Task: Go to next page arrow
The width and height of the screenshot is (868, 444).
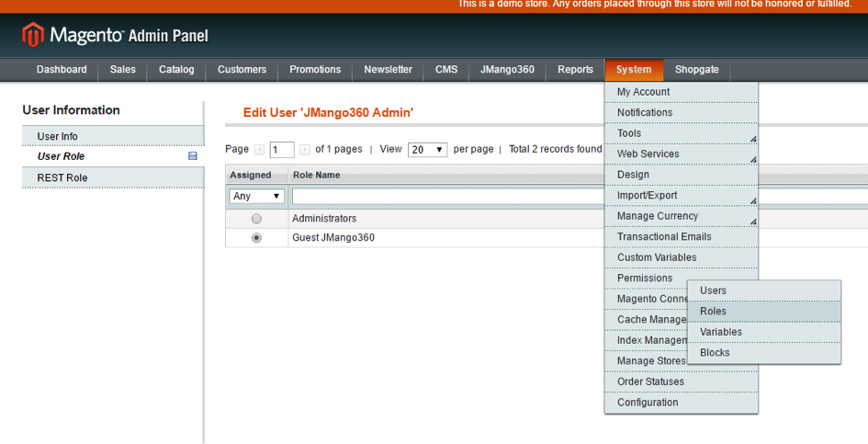Action: (x=304, y=150)
